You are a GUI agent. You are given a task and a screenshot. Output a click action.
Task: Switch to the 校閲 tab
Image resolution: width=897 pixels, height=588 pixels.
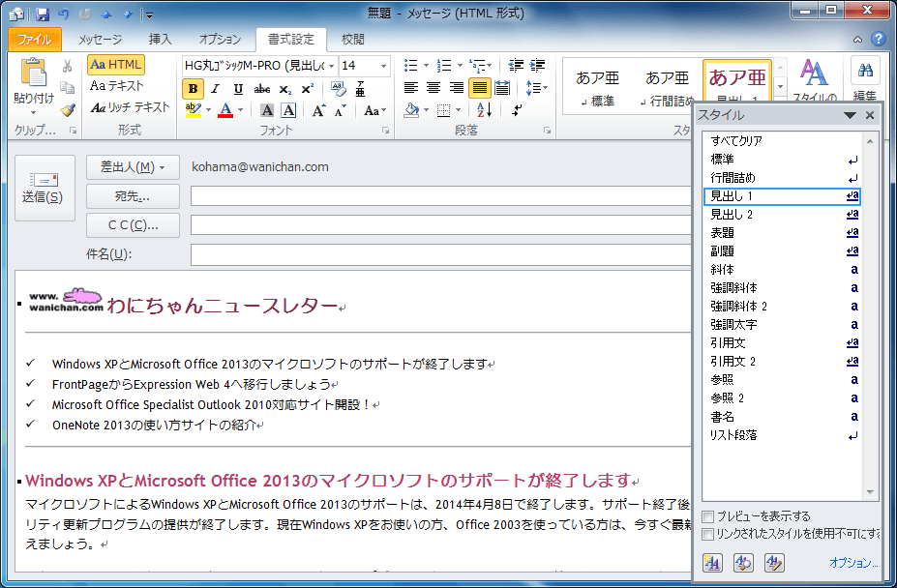click(352, 39)
